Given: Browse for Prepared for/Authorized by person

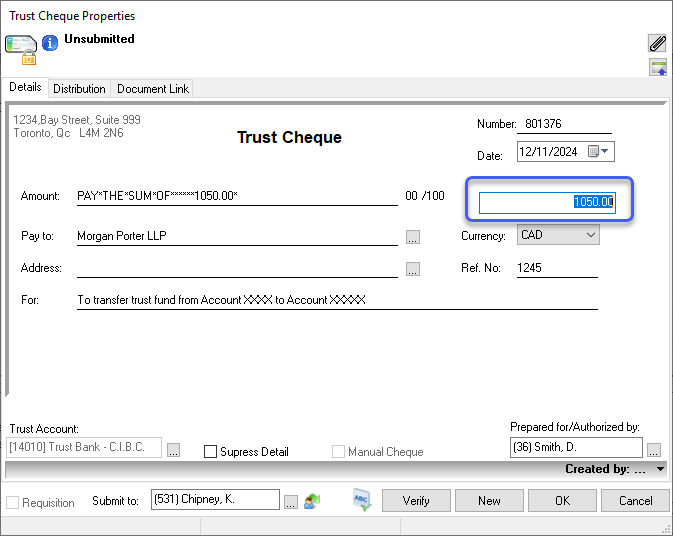Looking at the screenshot, I should point(653,450).
